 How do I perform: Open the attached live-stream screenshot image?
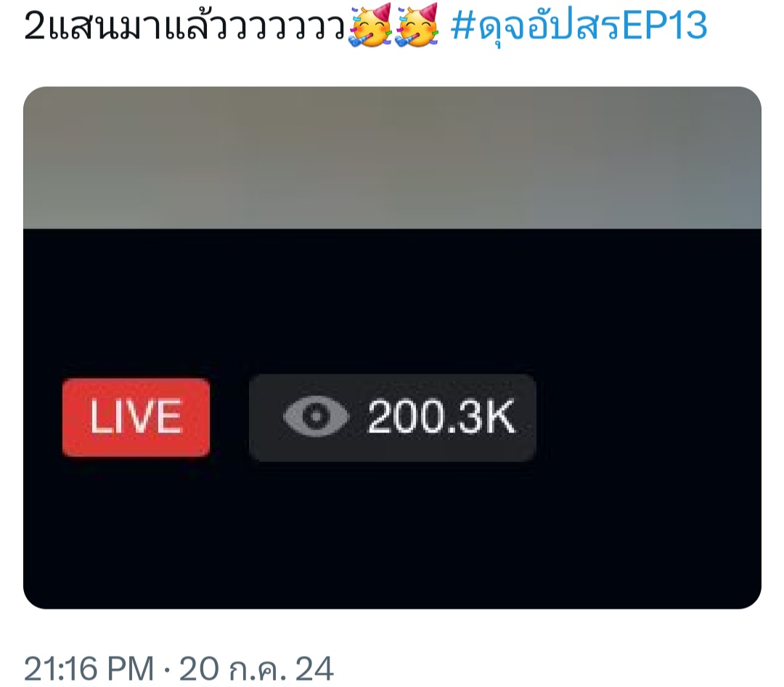pos(392,347)
